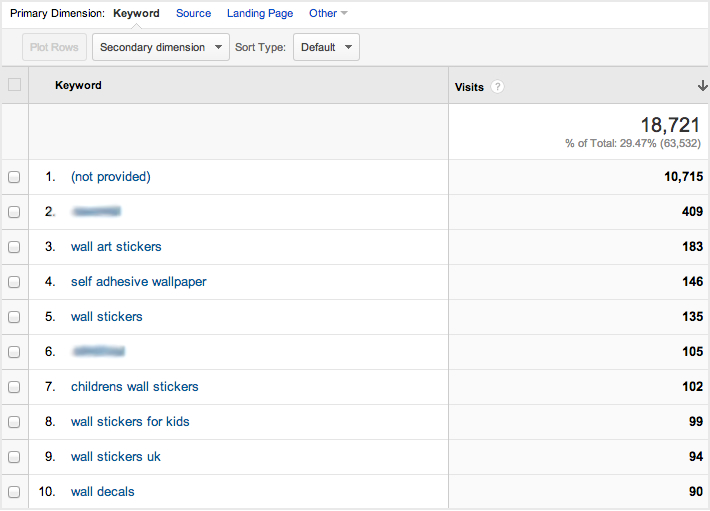The image size is (710, 511).
Task: Click the Visits column header
Action: click(469, 87)
